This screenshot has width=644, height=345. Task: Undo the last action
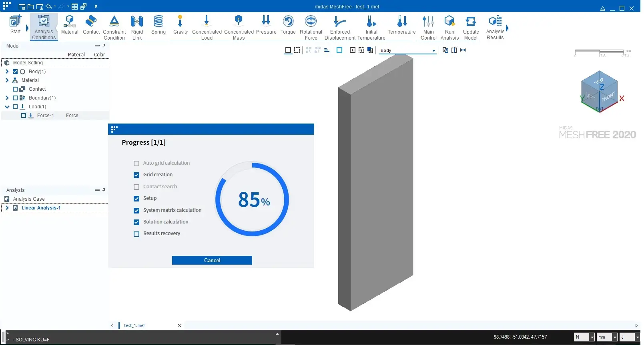coord(48,6)
